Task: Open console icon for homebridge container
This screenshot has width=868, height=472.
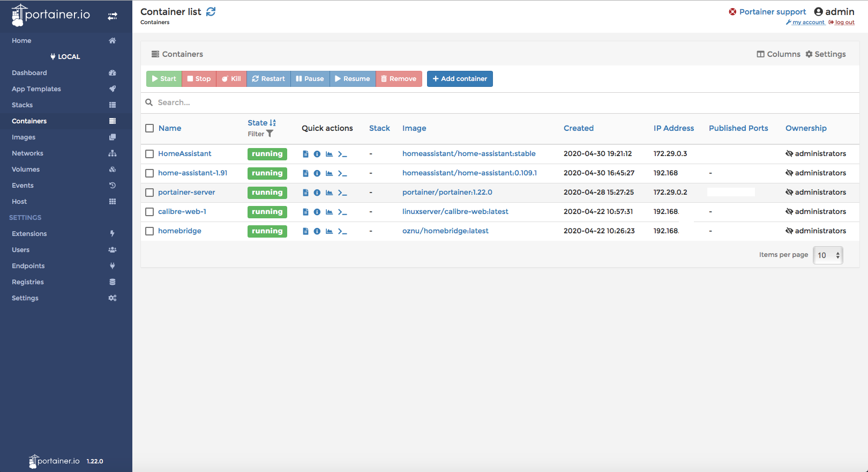Action: [x=342, y=231]
